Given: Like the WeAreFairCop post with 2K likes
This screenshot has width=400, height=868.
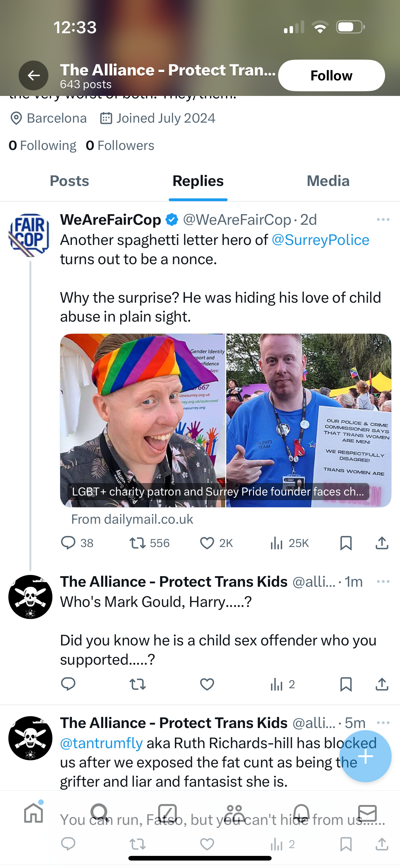Looking at the screenshot, I should 207,543.
